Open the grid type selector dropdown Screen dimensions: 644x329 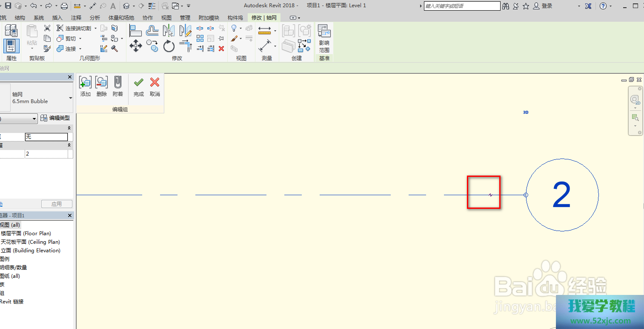71,98
